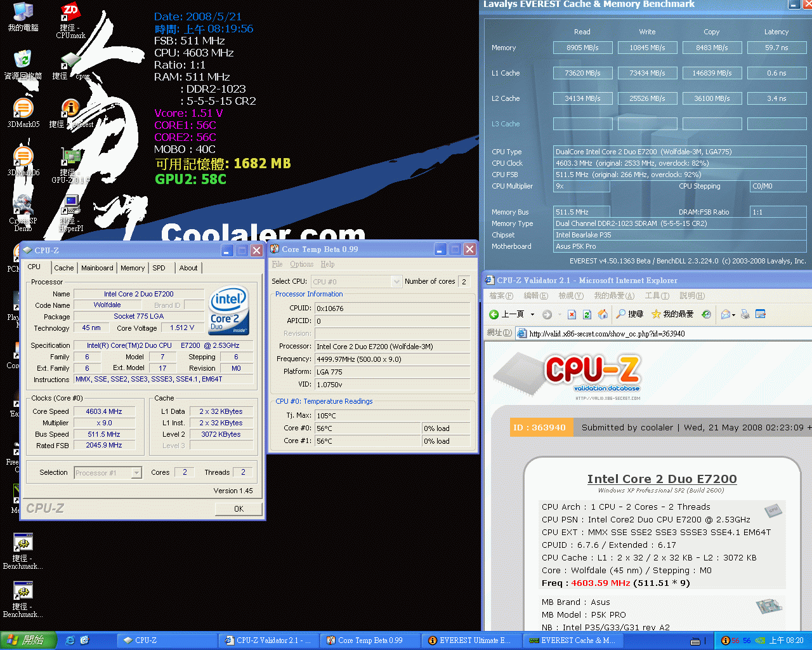
Task: Switch to the Mainboard tab in CPU-Z
Action: (x=97, y=268)
